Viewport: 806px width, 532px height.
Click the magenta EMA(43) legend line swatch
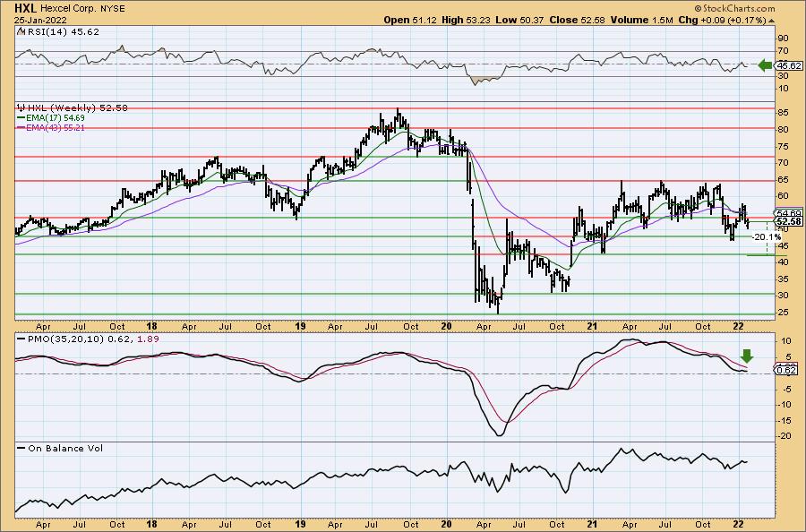21,127
